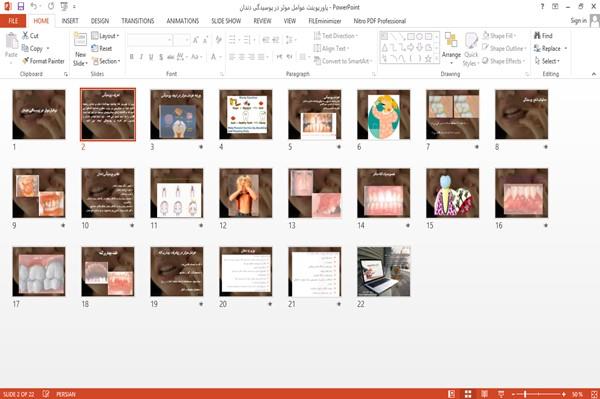Open Help question mark icon
The width and height of the screenshot is (600, 399).
pos(542,7)
